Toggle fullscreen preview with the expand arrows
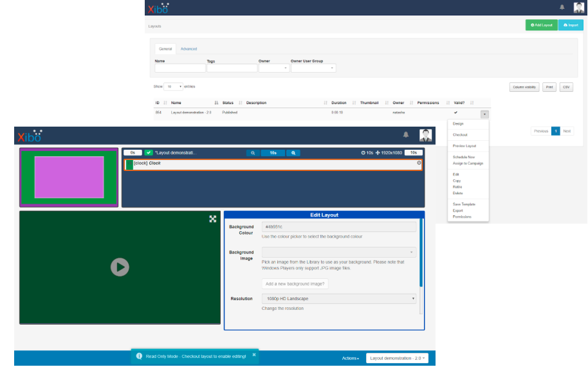 click(x=213, y=219)
